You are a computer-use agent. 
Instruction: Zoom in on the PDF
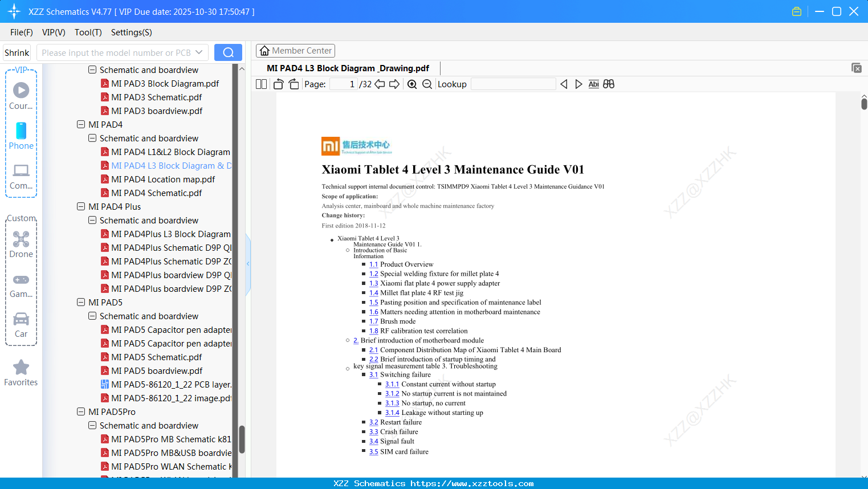[412, 84]
